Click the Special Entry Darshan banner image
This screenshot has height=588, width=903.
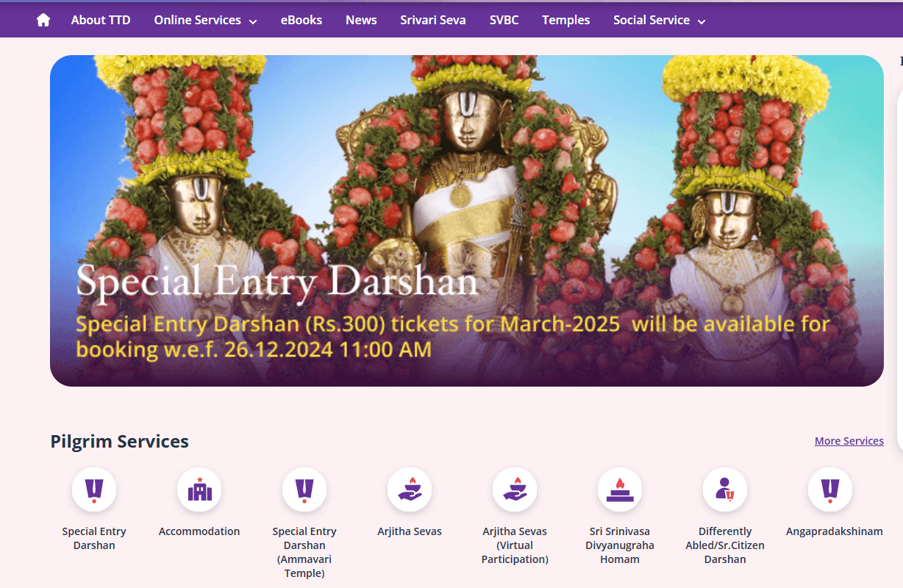(x=466, y=220)
